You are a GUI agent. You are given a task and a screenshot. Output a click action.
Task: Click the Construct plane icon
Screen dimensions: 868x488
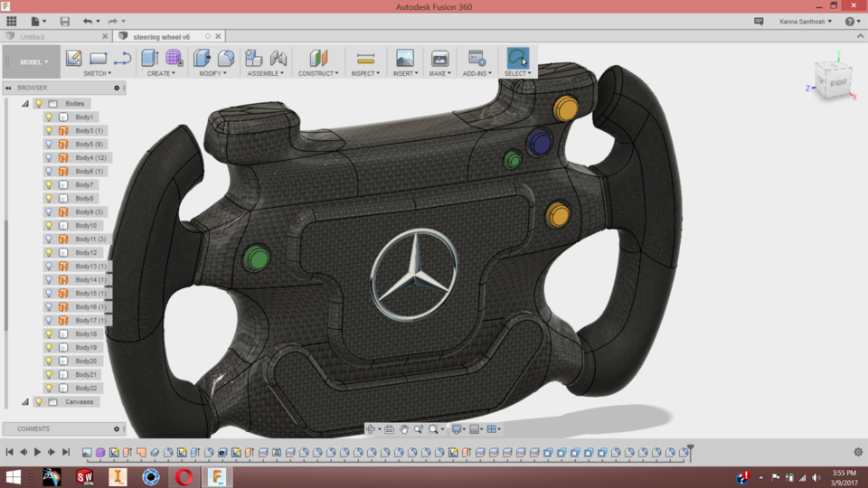pyautogui.click(x=318, y=58)
